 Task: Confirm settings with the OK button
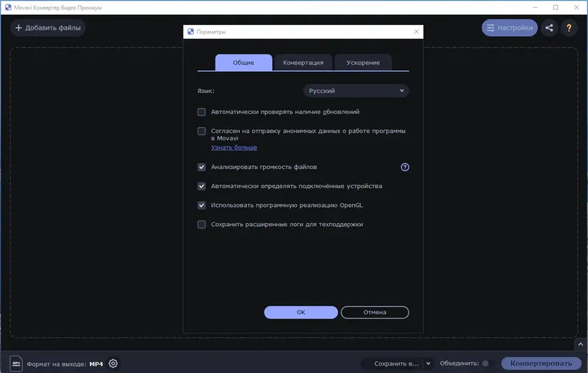click(301, 312)
